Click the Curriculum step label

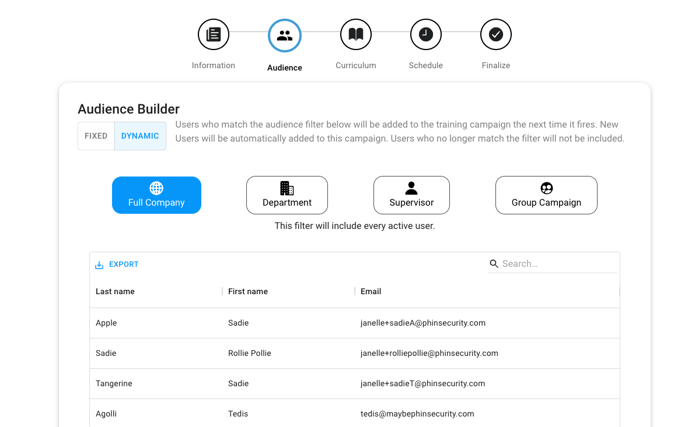[x=356, y=65]
